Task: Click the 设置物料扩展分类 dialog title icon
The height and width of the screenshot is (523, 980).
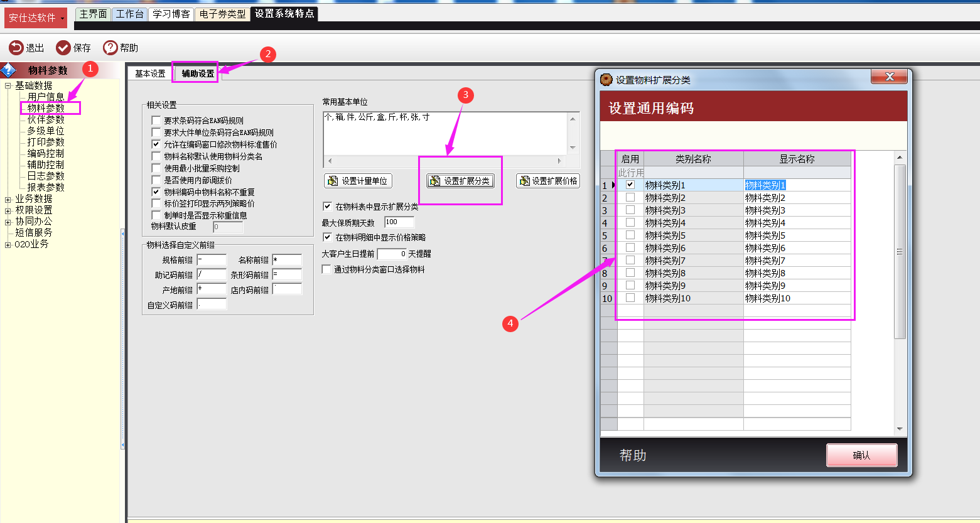Action: point(606,80)
